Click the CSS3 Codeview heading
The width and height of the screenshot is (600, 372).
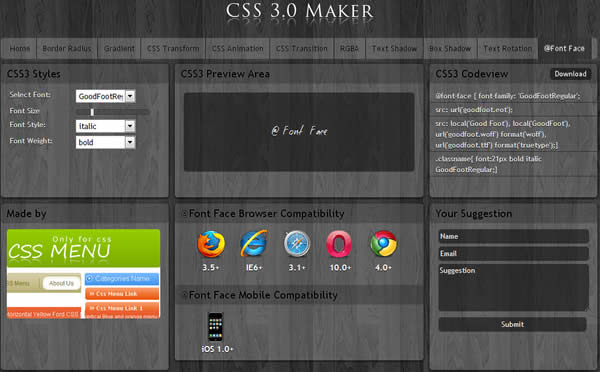point(472,74)
